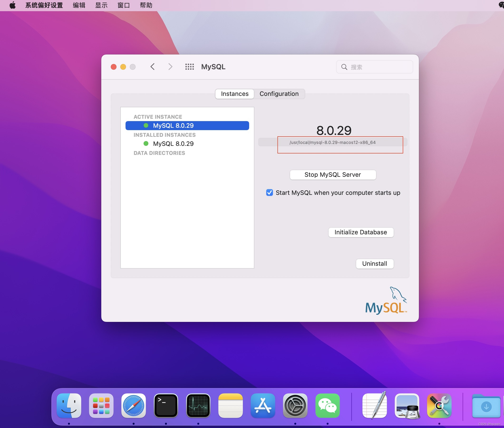Open WeChat from the Dock
The height and width of the screenshot is (428, 504).
pos(328,405)
